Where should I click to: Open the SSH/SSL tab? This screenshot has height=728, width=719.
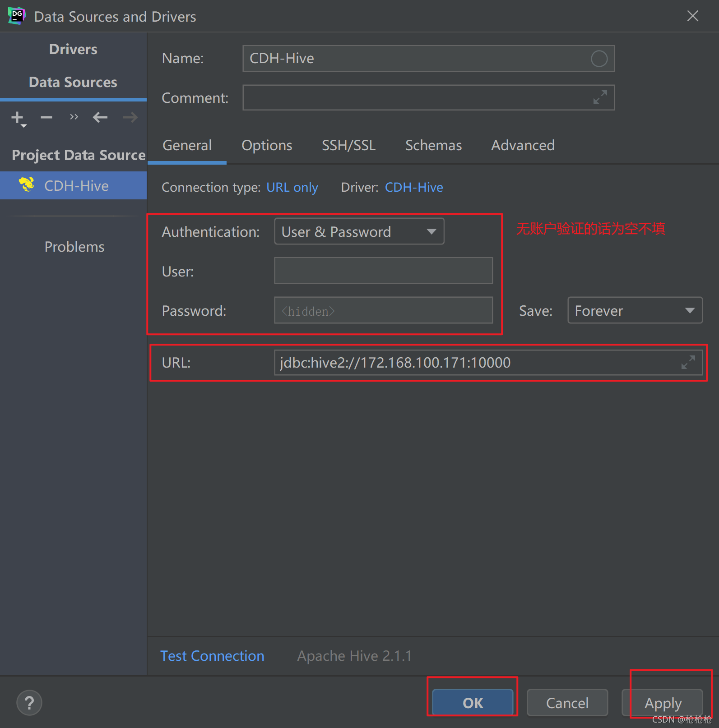pyautogui.click(x=348, y=145)
